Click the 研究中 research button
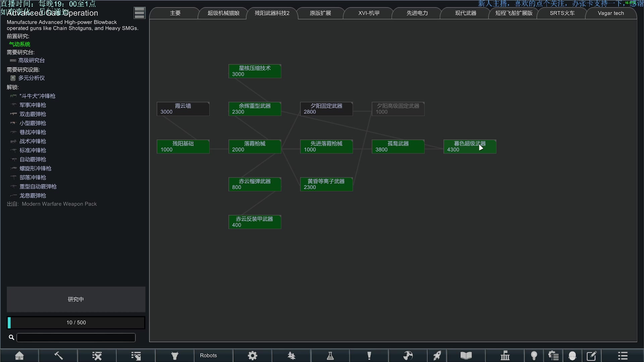The image size is (644, 362). tap(76, 299)
